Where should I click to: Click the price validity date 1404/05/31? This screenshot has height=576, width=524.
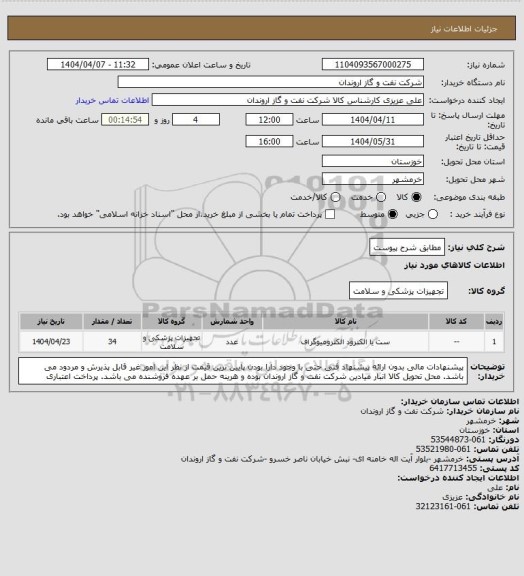373,141
